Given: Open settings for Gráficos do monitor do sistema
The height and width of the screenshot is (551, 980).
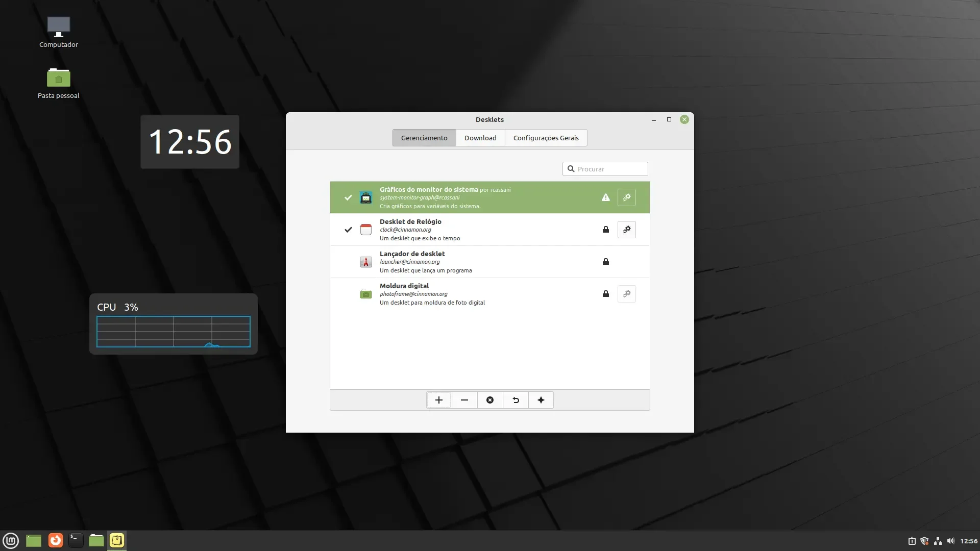Looking at the screenshot, I should [x=627, y=197].
